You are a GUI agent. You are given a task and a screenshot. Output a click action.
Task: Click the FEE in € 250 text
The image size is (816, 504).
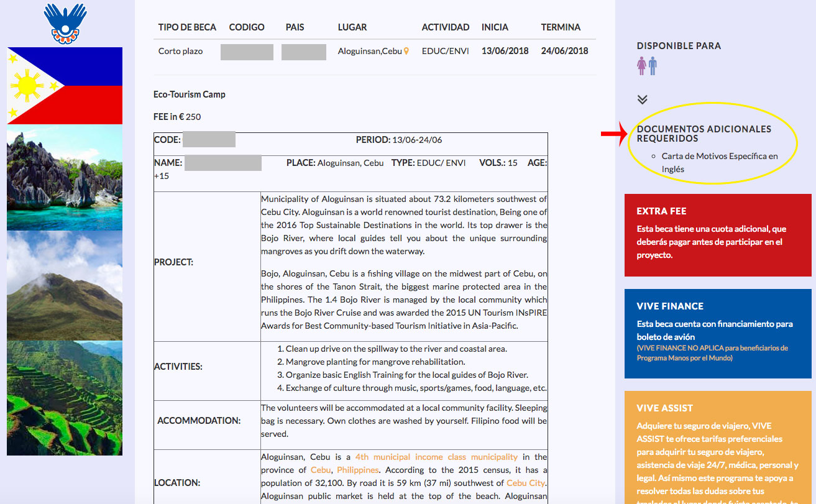(x=177, y=117)
